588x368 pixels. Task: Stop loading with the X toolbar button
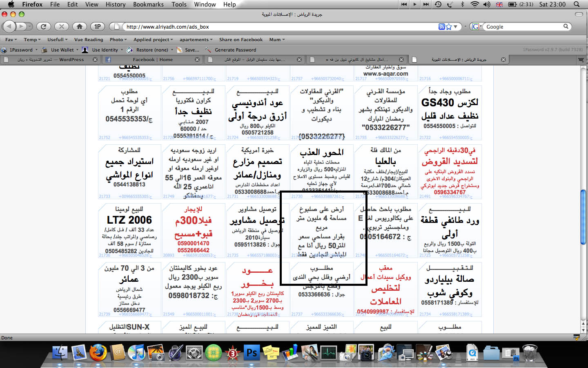pyautogui.click(x=61, y=27)
